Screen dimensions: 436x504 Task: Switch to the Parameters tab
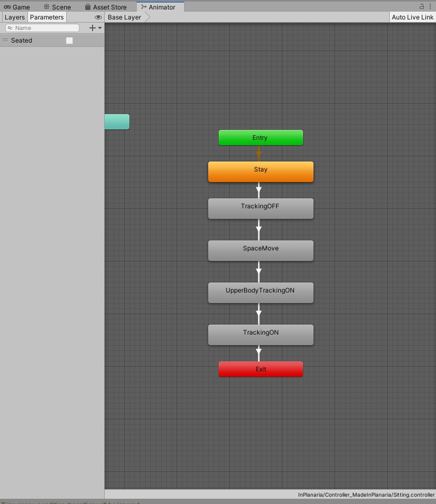click(47, 17)
